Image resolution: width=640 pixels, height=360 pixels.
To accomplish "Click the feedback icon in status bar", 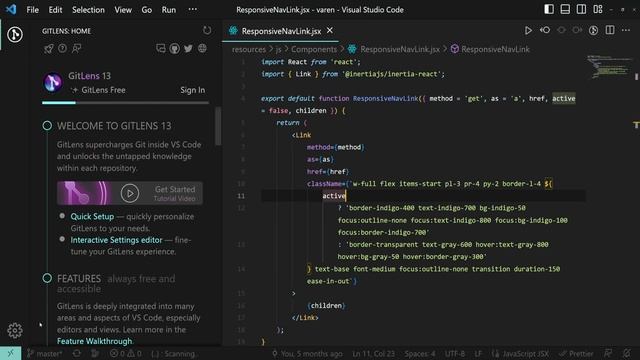I will point(608,353).
